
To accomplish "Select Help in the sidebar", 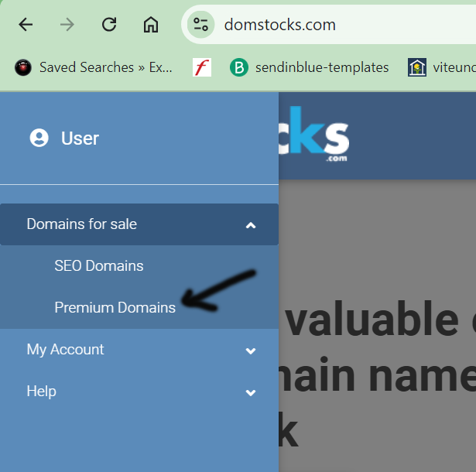I will [x=42, y=392].
